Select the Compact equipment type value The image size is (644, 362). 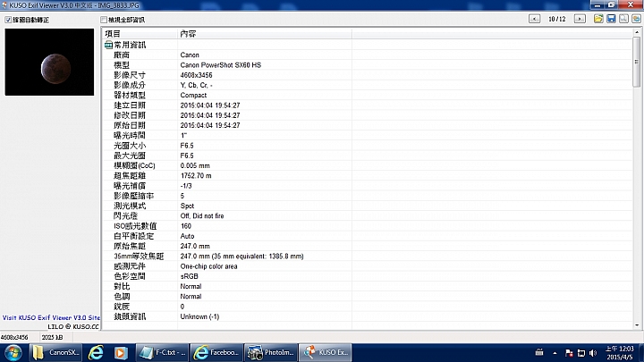[x=193, y=96]
